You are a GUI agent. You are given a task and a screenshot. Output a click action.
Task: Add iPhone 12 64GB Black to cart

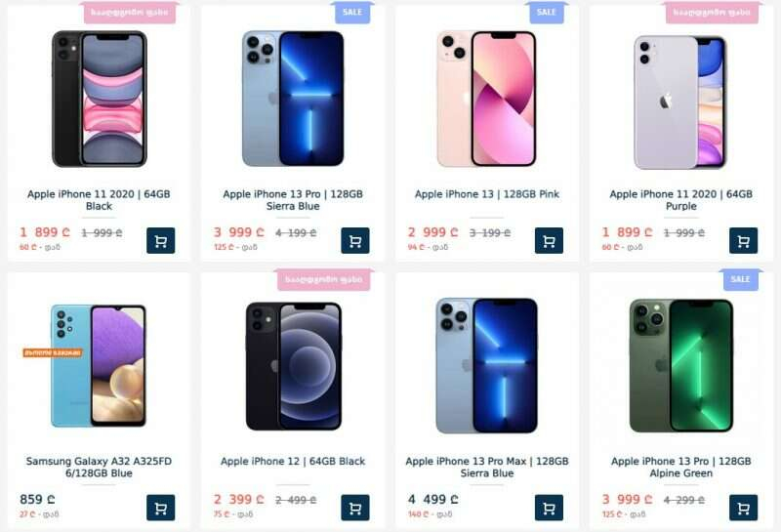[355, 508]
